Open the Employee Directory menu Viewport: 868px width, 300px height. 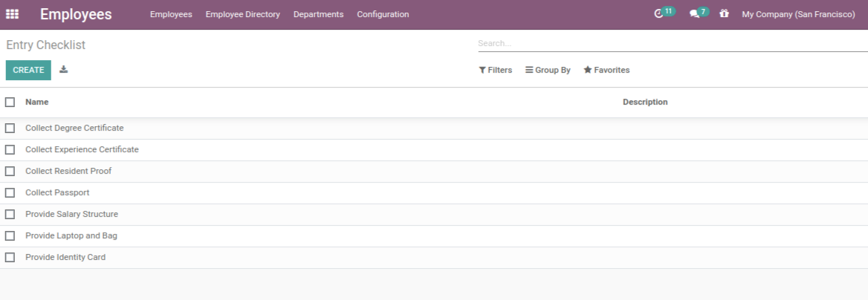(243, 14)
